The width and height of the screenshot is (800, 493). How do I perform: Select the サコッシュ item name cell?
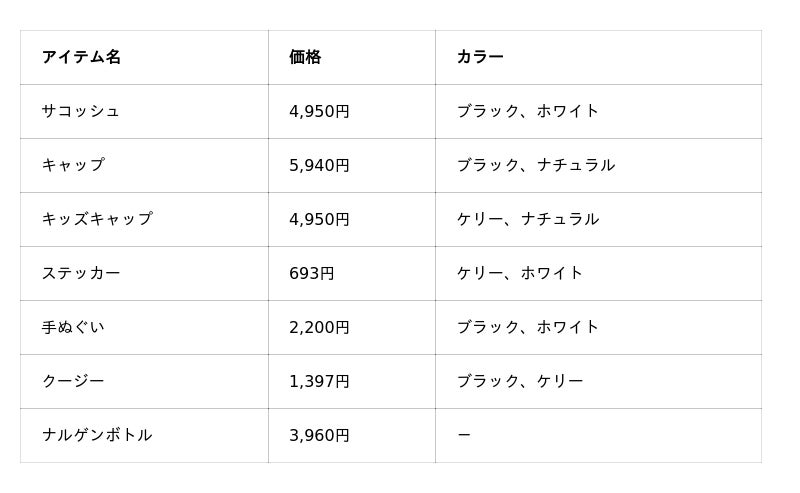click(x=81, y=111)
